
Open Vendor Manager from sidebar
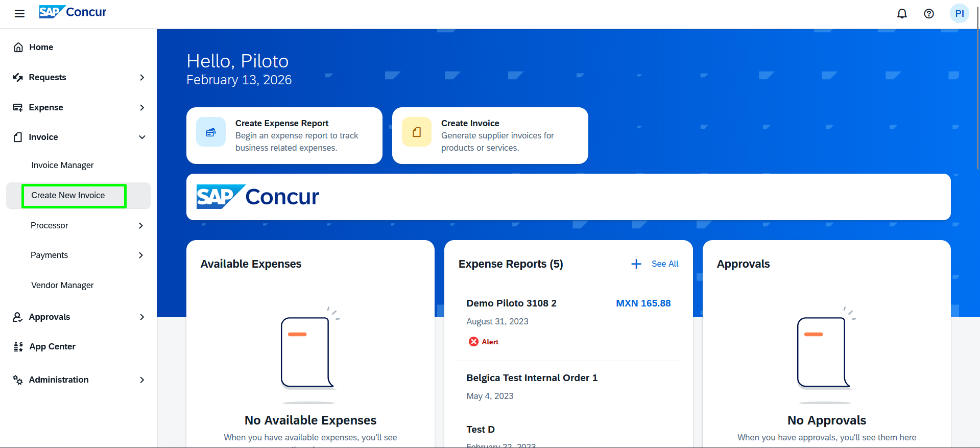point(62,286)
